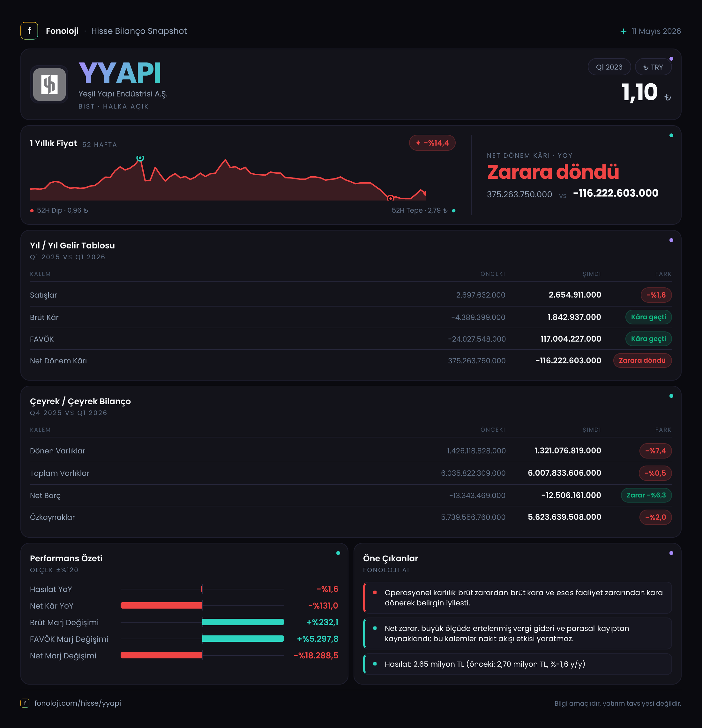Click the -%0,5 badge for Toplam Varlıklar
This screenshot has height=728, width=702.
click(x=655, y=473)
